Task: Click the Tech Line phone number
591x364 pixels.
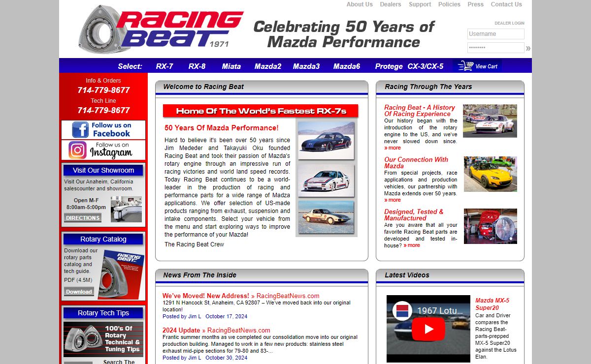Action: point(103,110)
